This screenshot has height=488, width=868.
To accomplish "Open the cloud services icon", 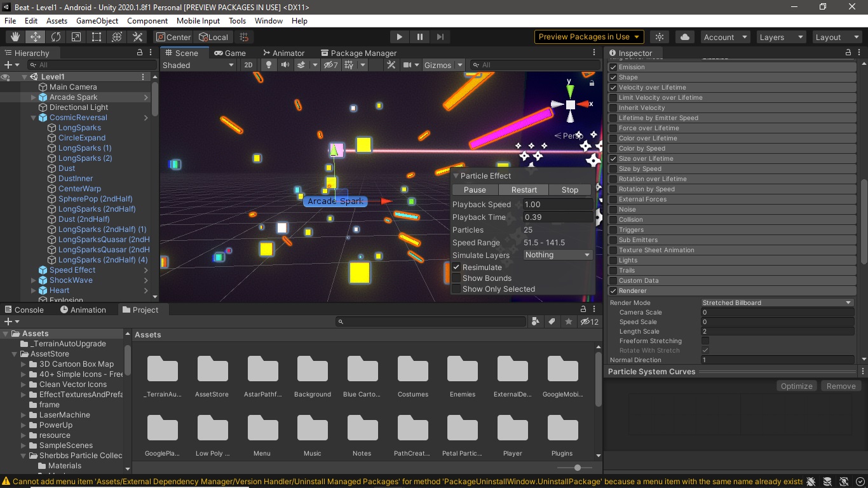I will click(684, 37).
